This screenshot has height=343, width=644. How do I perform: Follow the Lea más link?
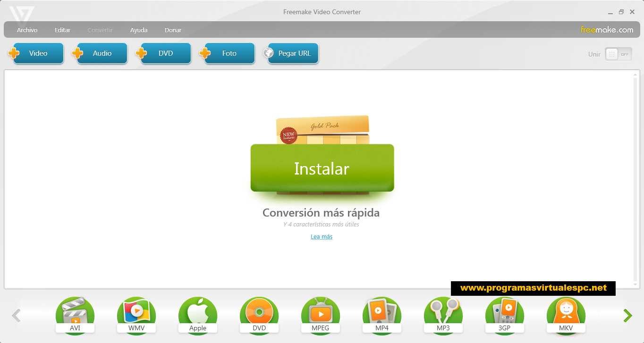pyautogui.click(x=322, y=237)
